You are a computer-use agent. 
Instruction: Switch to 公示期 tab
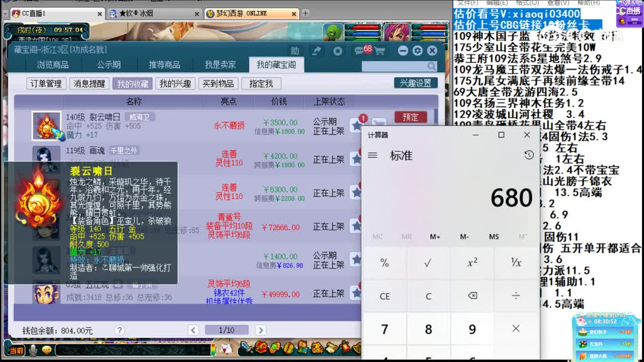109,64
